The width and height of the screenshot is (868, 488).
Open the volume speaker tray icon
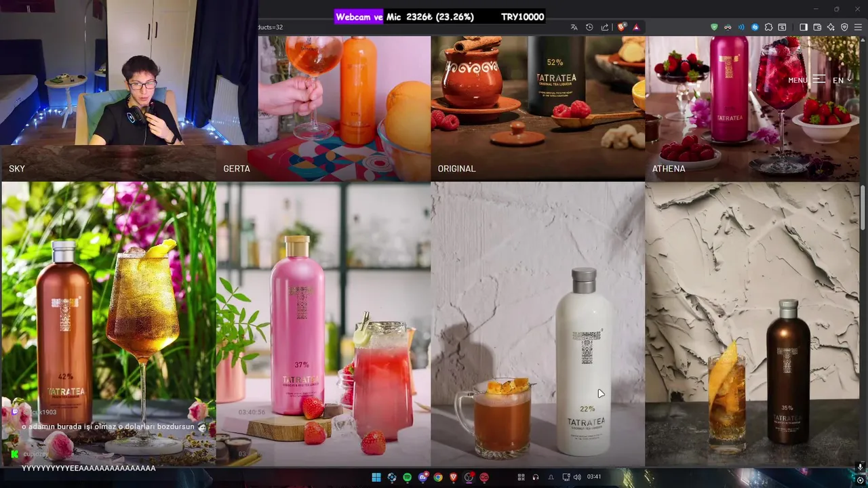(577, 477)
